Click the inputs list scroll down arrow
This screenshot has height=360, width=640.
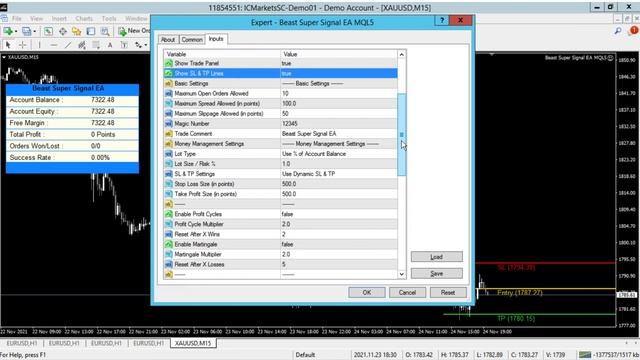click(402, 274)
